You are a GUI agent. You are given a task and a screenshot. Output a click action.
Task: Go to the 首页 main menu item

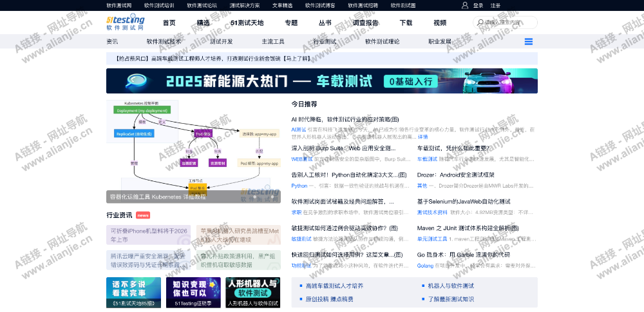(x=169, y=23)
